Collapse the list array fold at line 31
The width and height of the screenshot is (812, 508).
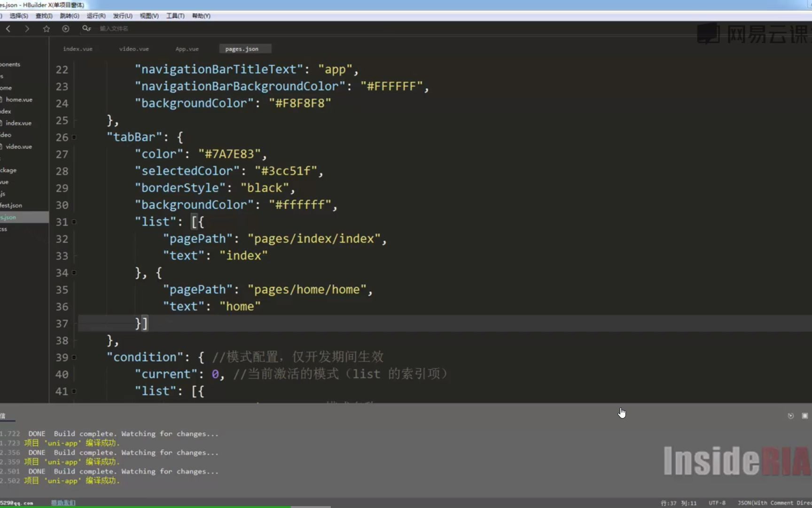pyautogui.click(x=74, y=222)
